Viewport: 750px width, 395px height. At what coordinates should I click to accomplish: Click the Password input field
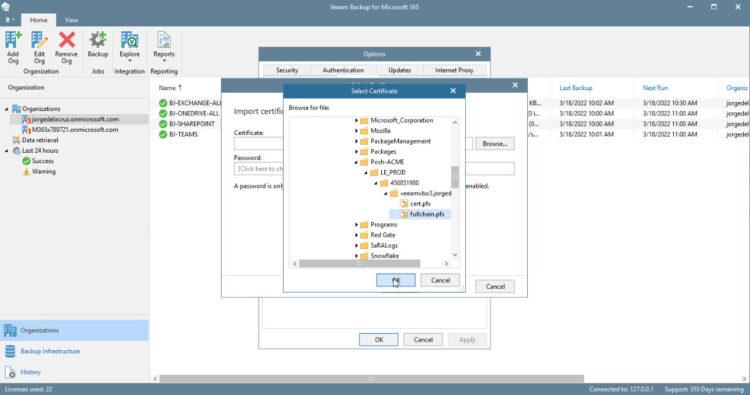(x=374, y=168)
